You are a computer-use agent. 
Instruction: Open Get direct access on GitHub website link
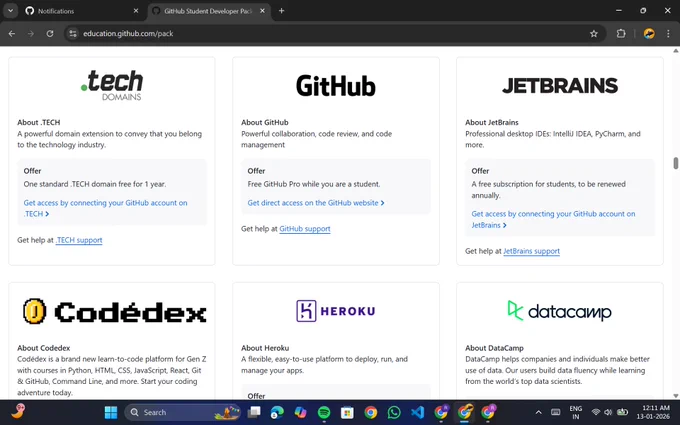click(316, 203)
